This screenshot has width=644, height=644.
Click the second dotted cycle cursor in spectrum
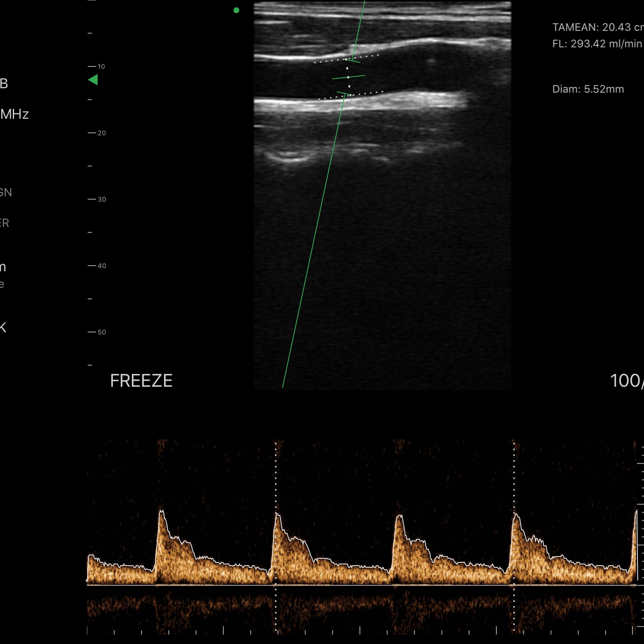click(514, 536)
